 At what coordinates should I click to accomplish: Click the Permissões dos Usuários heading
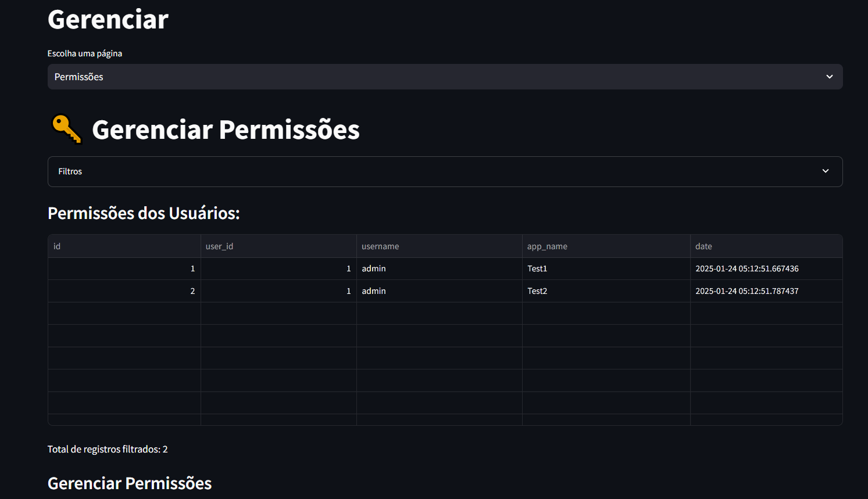[144, 213]
